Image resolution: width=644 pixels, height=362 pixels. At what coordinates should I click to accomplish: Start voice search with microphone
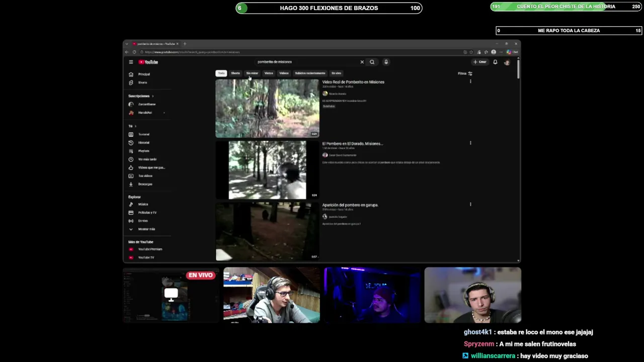pyautogui.click(x=386, y=62)
